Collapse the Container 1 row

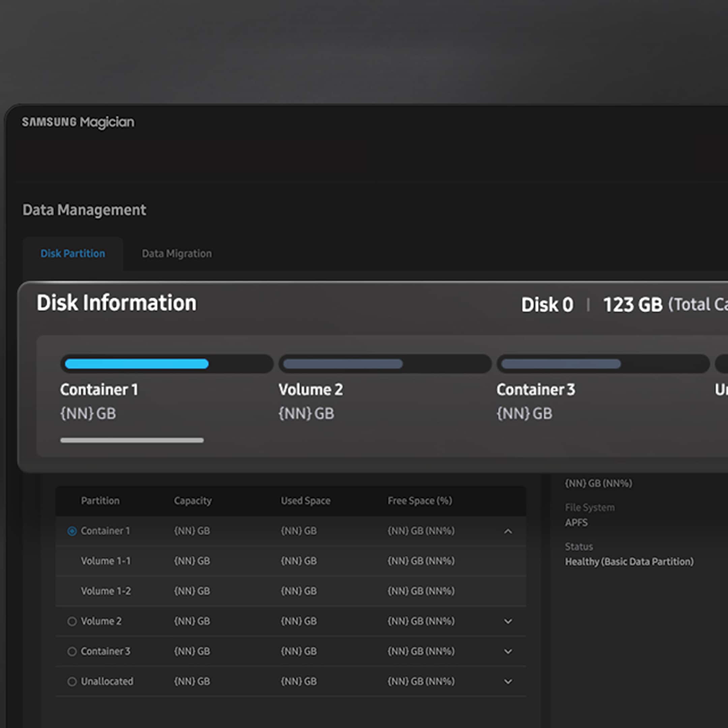point(508,531)
